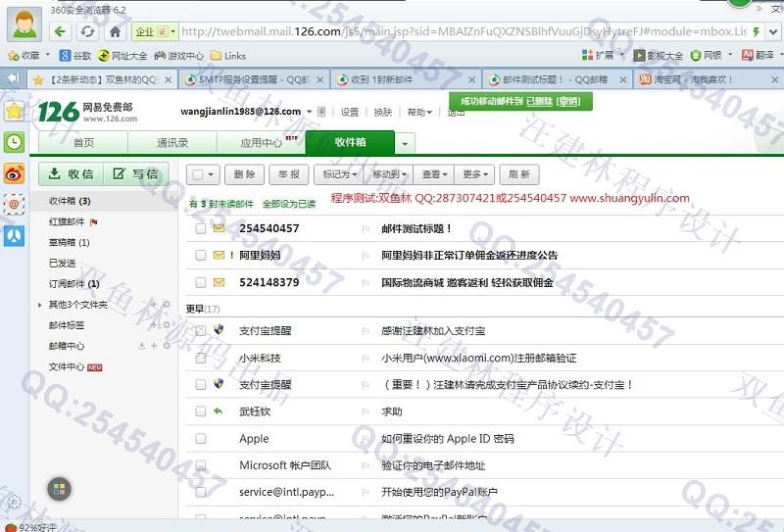The image size is (784, 532).
Task: Switch to the 首页 tab
Action: coord(83,143)
